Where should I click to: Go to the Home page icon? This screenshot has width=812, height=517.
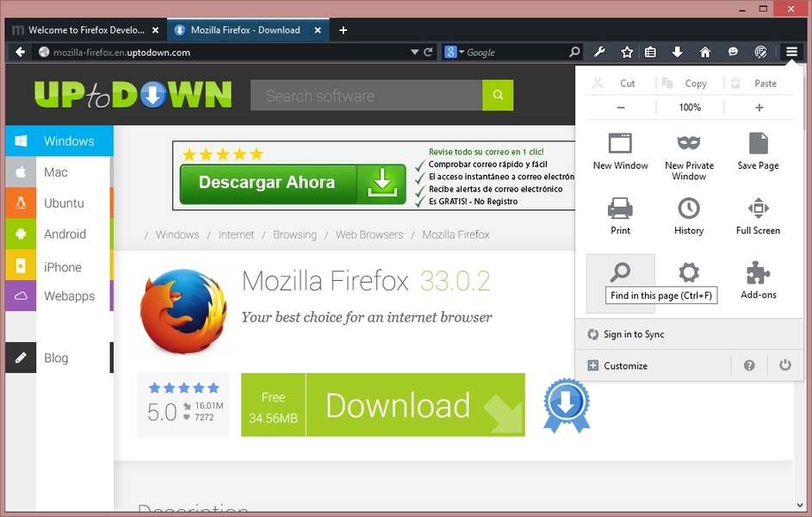coord(705,53)
